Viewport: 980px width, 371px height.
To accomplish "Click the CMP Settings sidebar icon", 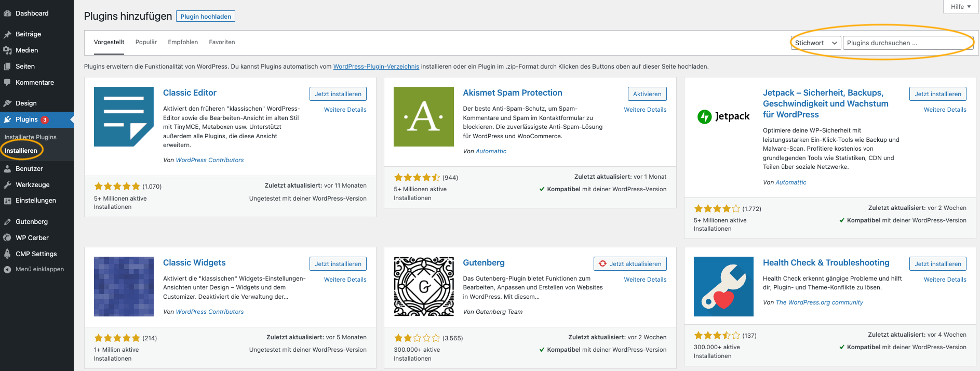I will tap(7, 254).
